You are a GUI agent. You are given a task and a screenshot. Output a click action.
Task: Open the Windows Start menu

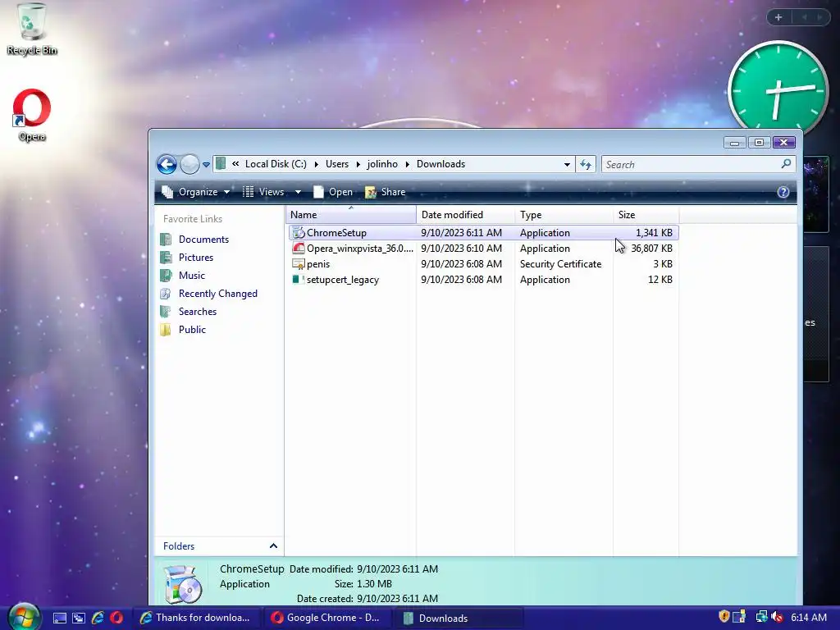24,617
